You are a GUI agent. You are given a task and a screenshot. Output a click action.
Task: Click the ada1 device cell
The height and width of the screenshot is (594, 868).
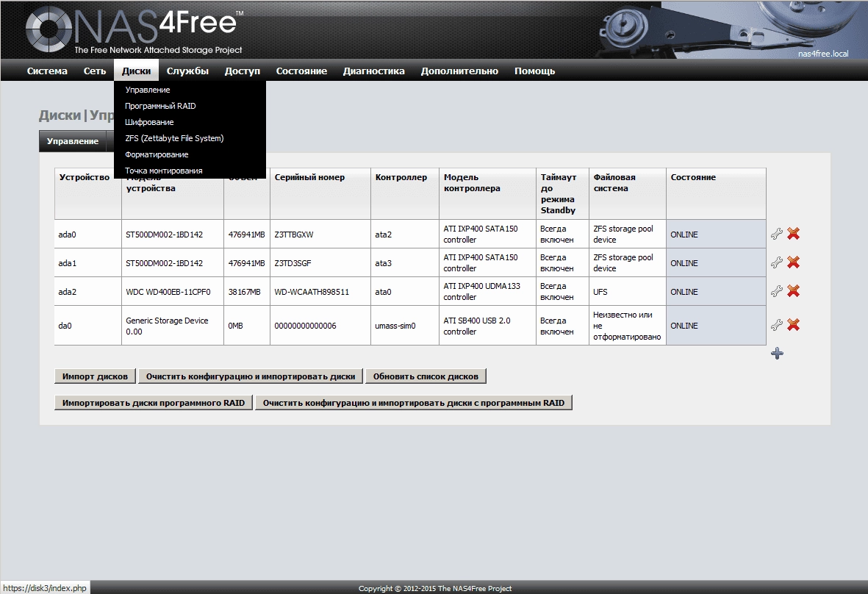[x=88, y=263]
